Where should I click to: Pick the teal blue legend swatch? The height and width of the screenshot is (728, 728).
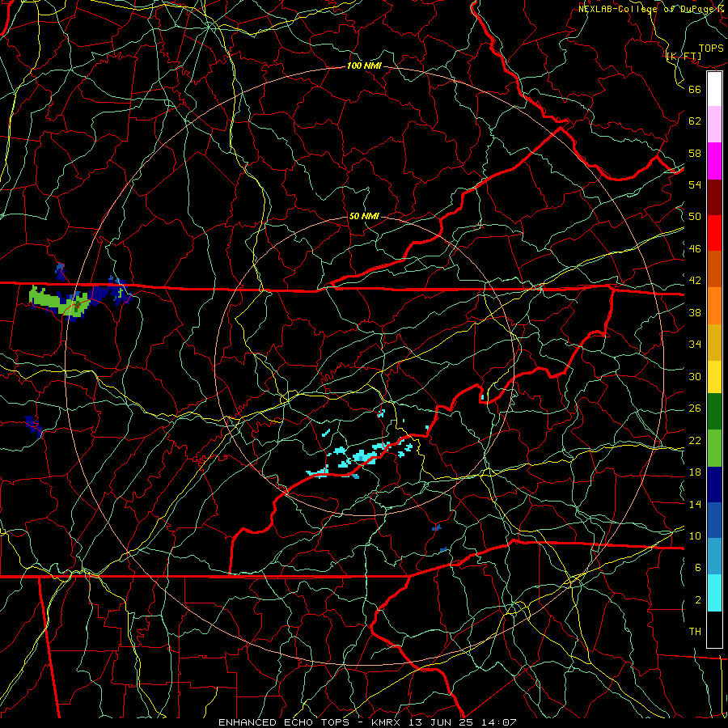click(x=714, y=557)
